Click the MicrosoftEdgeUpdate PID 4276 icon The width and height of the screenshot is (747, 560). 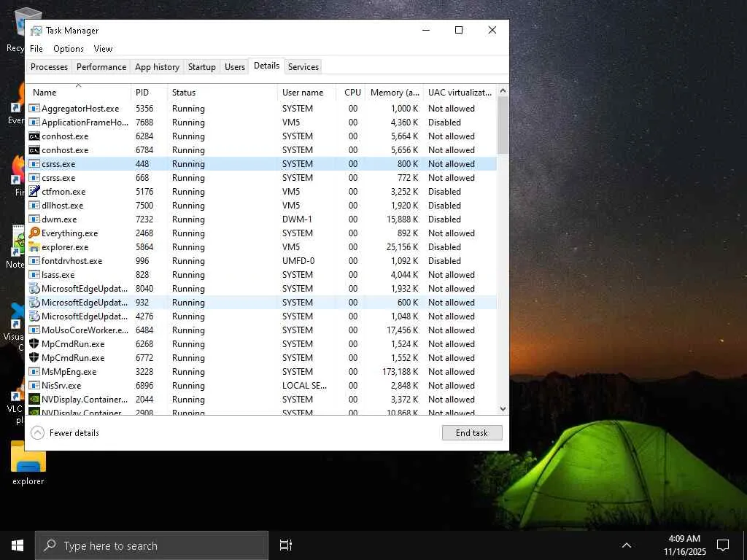click(34, 316)
